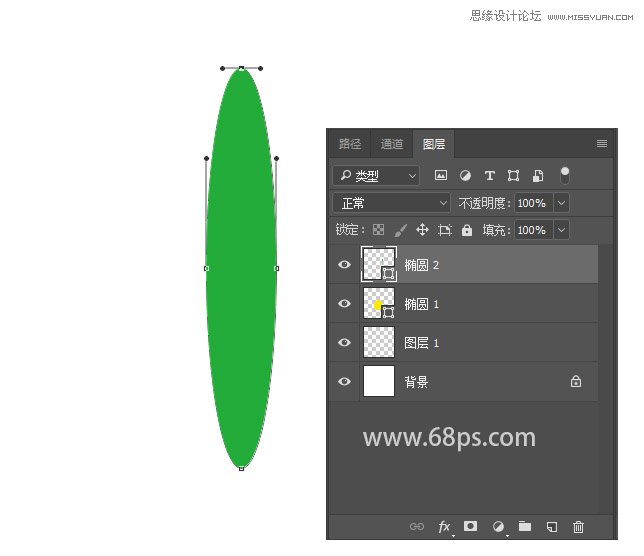Toggle the layer filtering switch
The height and width of the screenshot is (556, 644).
click(x=565, y=176)
